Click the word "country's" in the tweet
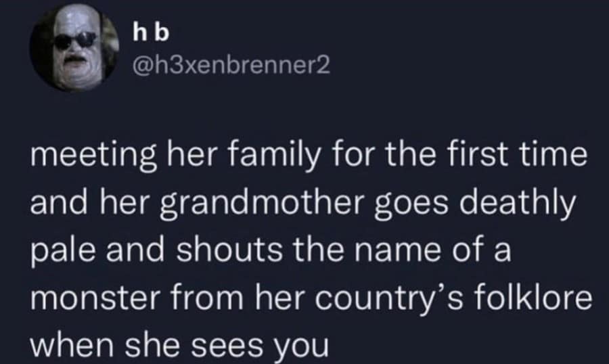Image resolution: width=609 pixels, height=364 pixels. 372,298
